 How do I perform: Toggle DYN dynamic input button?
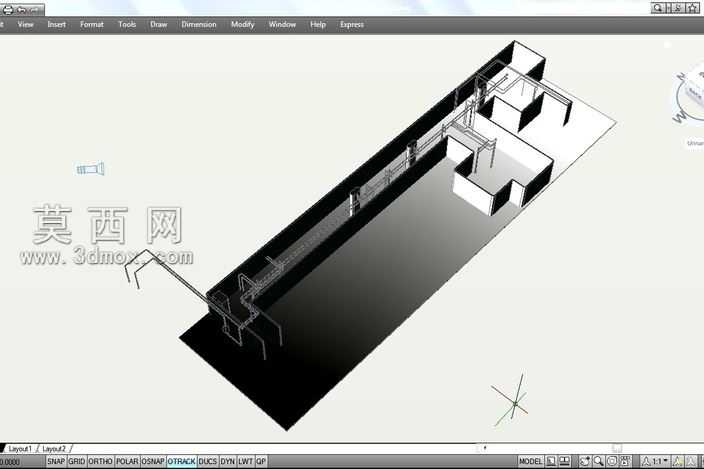point(228,461)
